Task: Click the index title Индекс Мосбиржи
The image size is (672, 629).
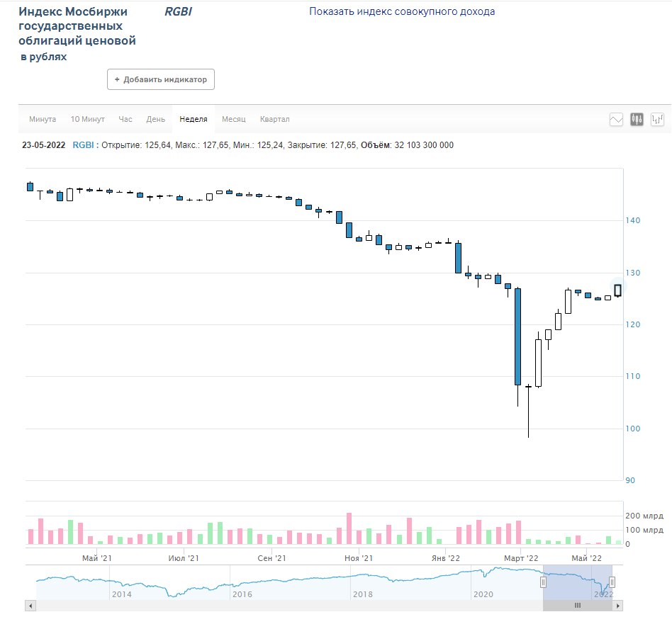Action: 73,11
